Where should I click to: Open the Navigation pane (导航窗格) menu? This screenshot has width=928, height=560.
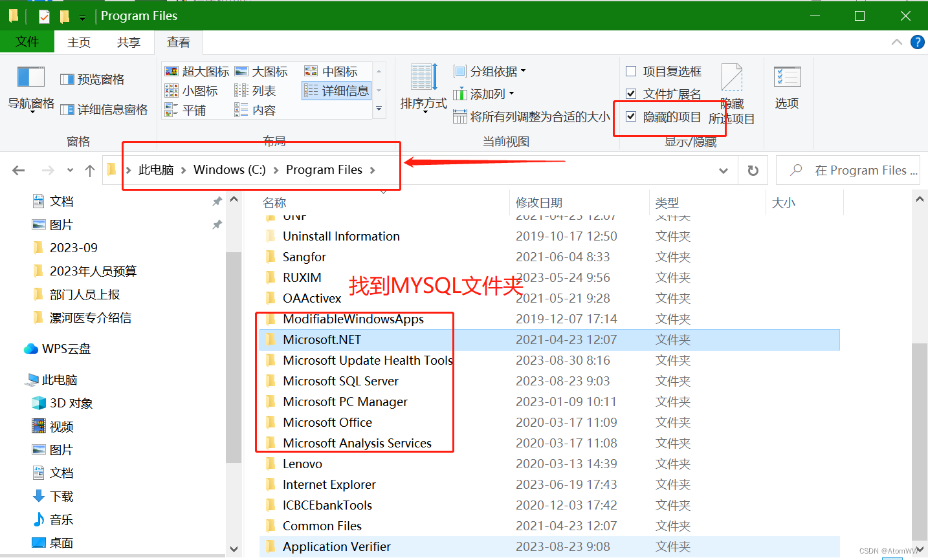31,89
